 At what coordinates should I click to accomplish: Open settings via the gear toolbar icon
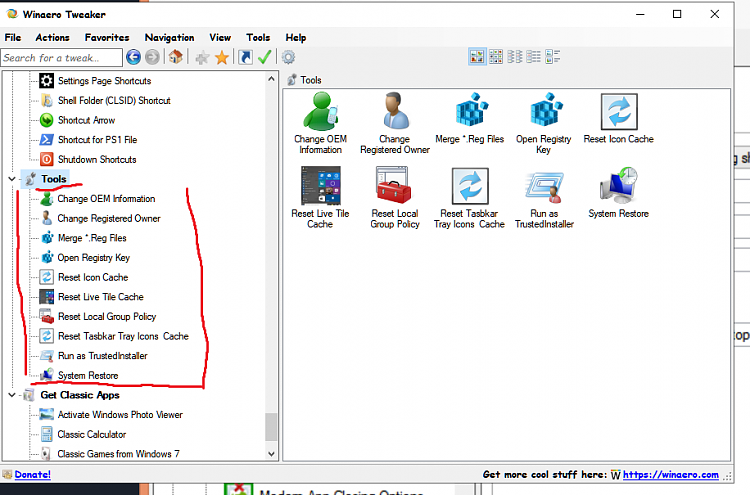point(288,57)
